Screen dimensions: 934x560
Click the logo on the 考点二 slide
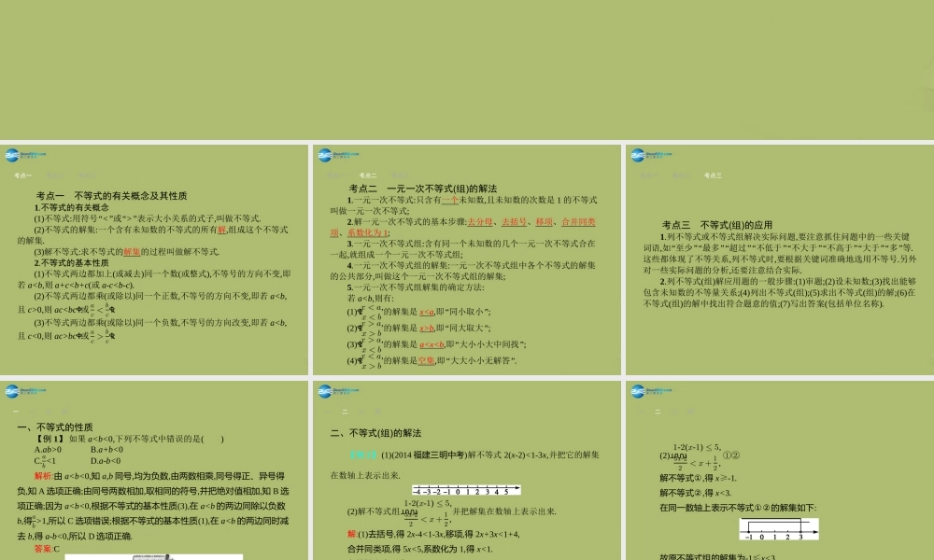coord(338,155)
